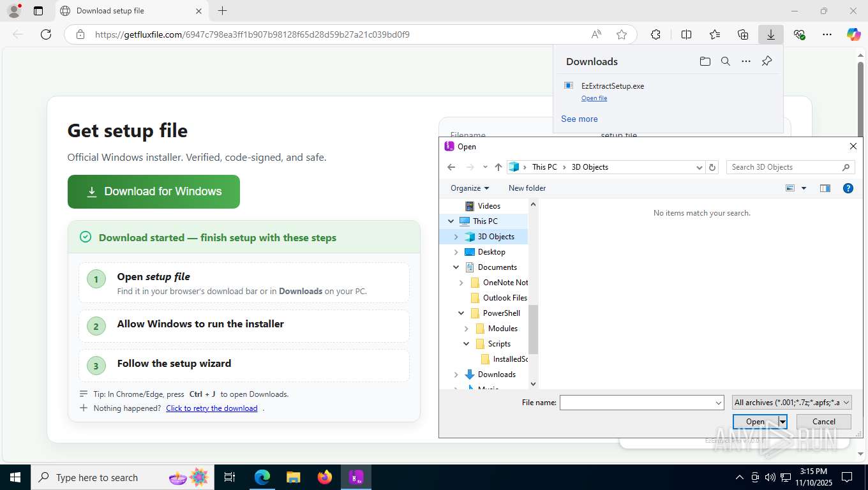Collapse the This PC tree node
This screenshot has width=868, height=490.
click(x=451, y=221)
